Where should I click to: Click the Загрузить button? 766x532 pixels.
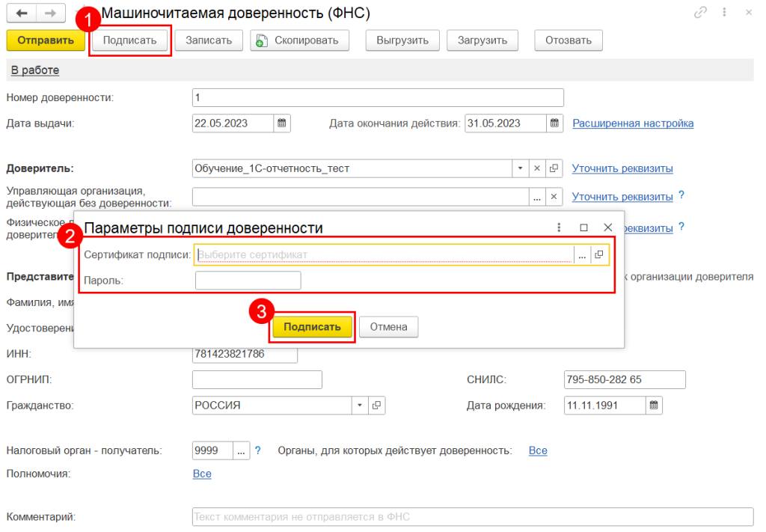click(482, 40)
